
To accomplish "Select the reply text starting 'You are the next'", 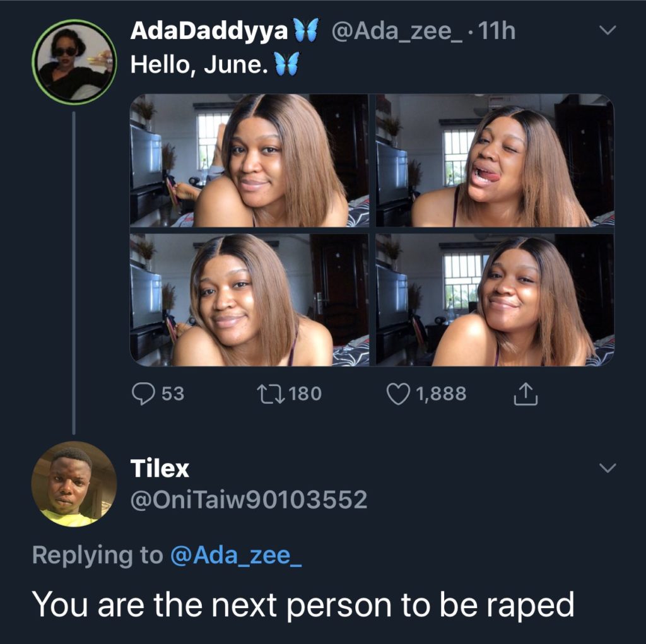I will click(x=303, y=606).
